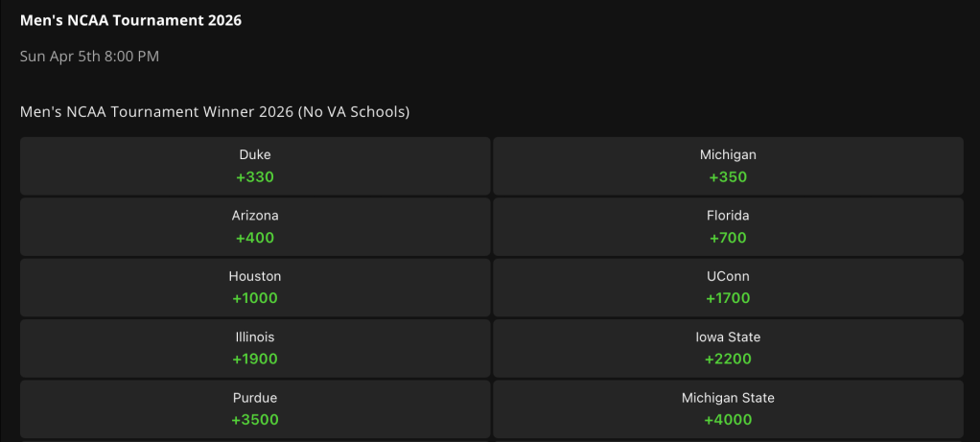Choose Florida +700 bet cell

[x=728, y=226]
